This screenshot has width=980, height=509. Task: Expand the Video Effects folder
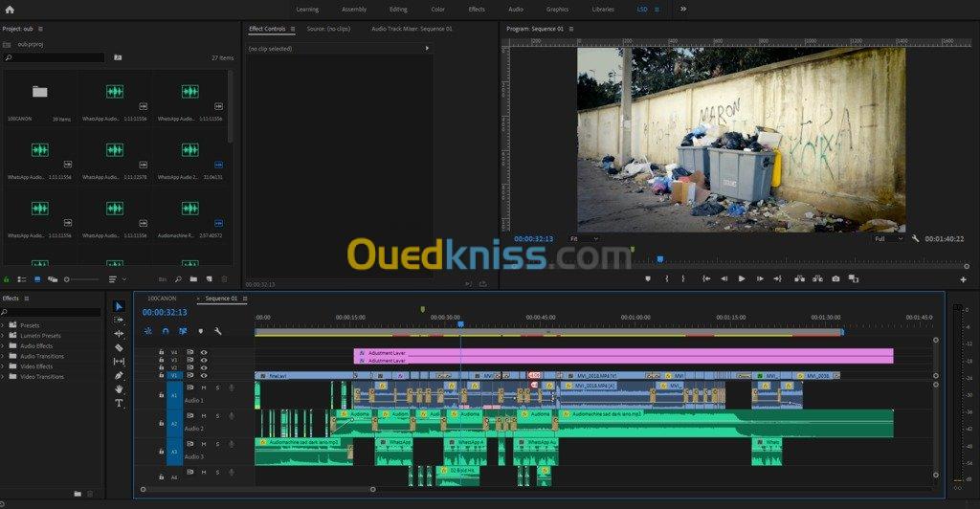tap(3, 366)
